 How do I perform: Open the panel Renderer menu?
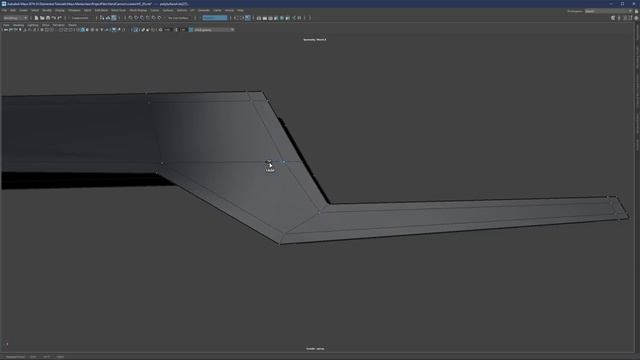pyautogui.click(x=58, y=25)
